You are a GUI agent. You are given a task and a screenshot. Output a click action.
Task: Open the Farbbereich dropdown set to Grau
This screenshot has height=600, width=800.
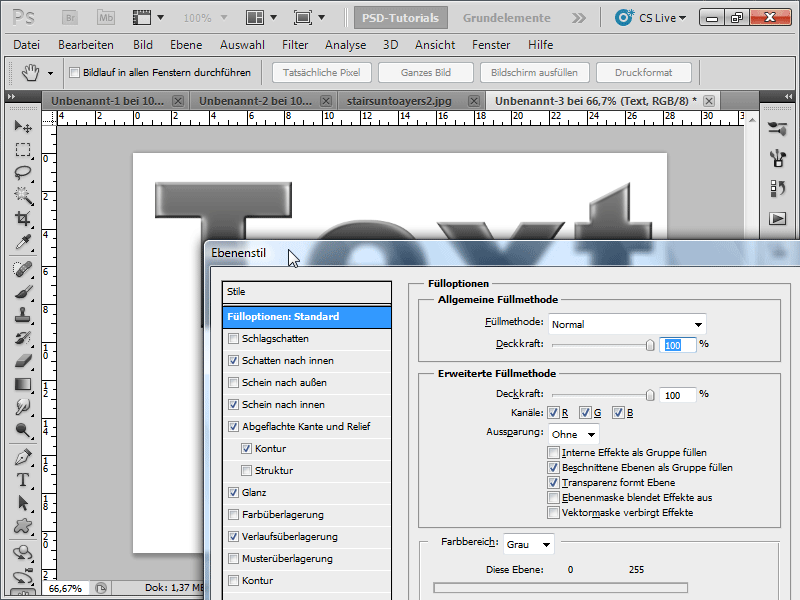[529, 544]
